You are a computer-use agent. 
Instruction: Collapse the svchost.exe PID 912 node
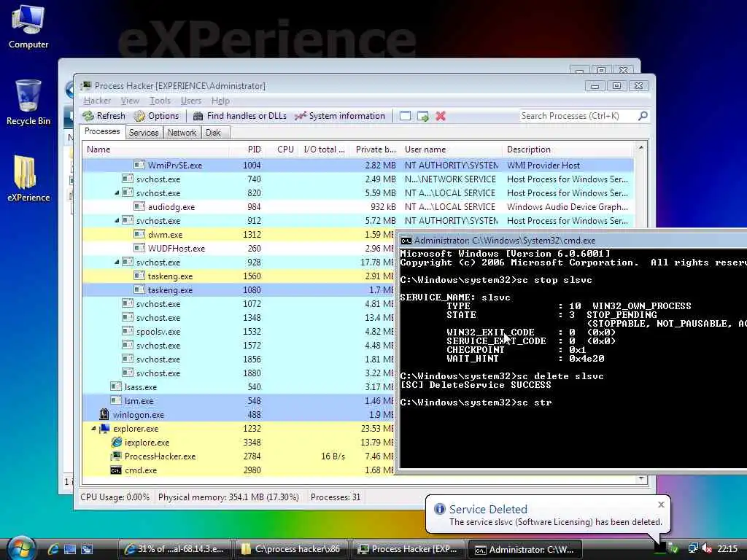(117, 221)
